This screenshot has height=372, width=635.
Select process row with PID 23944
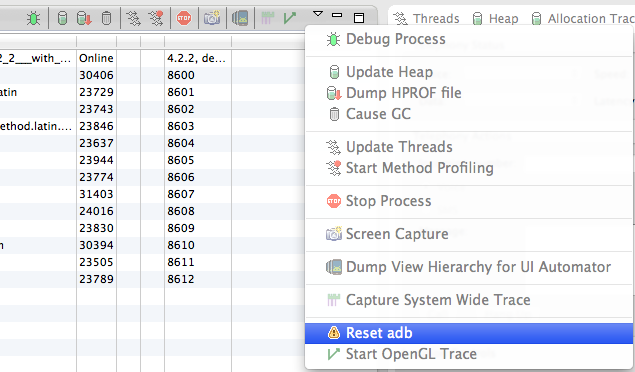pos(152,160)
